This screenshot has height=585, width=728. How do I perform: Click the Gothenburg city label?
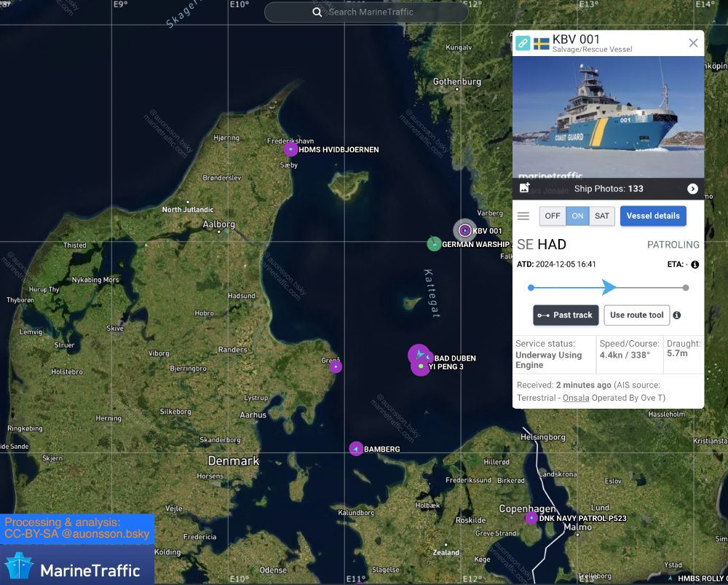[457, 82]
